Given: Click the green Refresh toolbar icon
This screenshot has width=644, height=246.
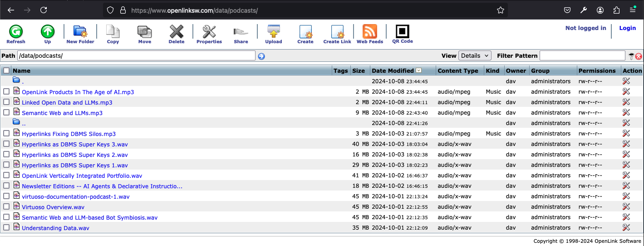Looking at the screenshot, I should click(16, 31).
